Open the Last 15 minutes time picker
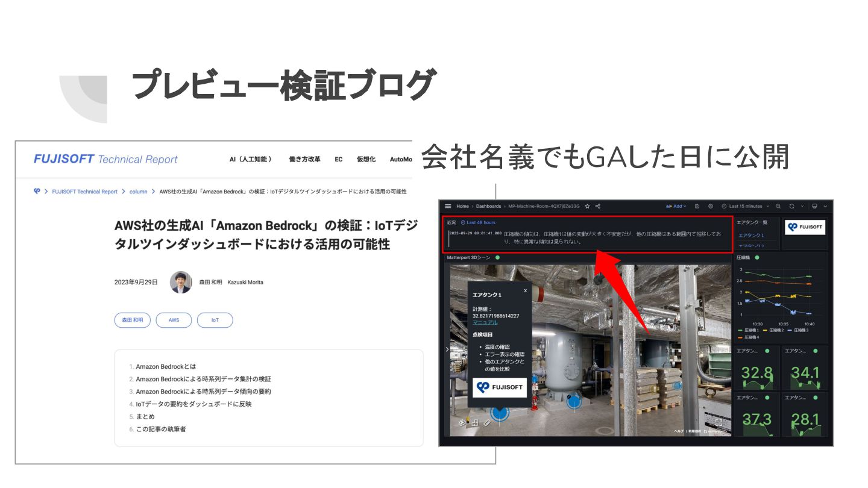The width and height of the screenshot is (868, 488). 746,206
